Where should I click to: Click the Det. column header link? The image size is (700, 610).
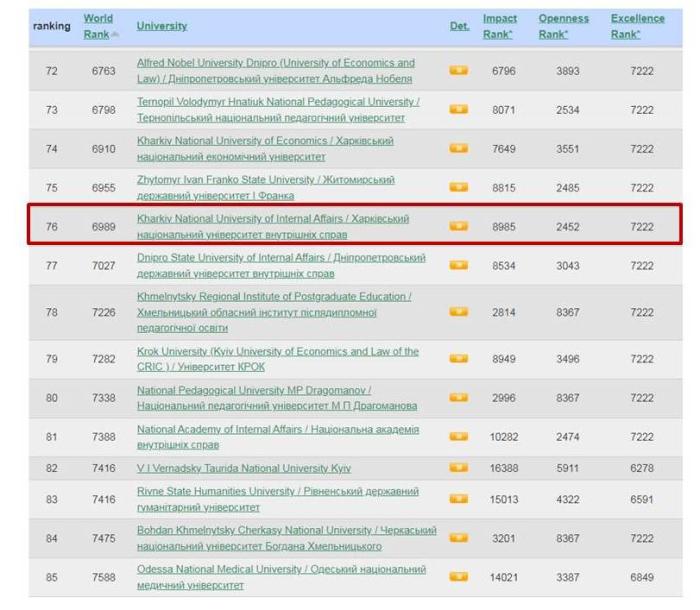click(x=459, y=26)
